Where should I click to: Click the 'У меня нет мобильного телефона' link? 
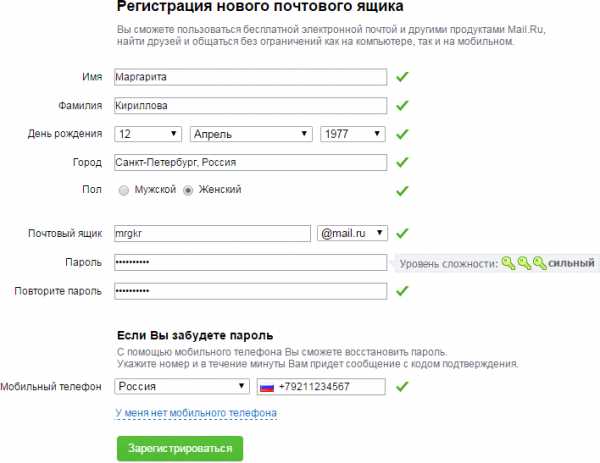196,413
